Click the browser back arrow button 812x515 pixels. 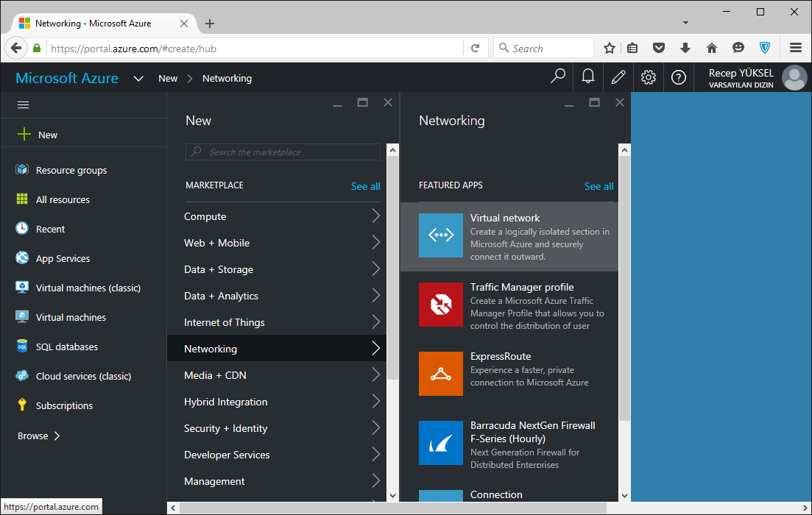[x=16, y=48]
